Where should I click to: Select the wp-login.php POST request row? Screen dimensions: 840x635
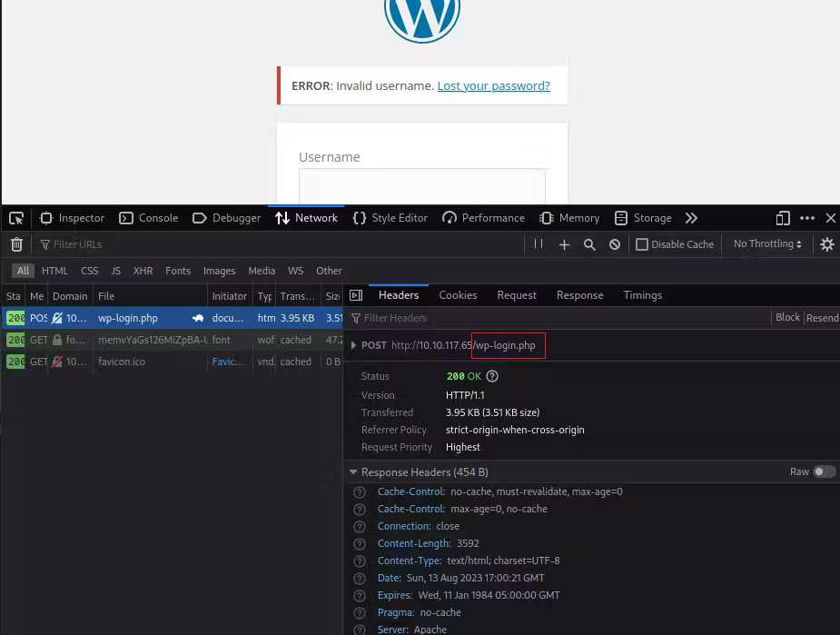(x=172, y=318)
